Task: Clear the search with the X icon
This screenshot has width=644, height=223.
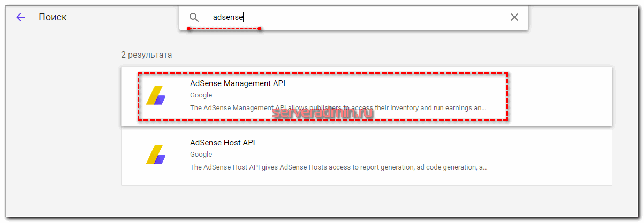Action: (x=514, y=17)
